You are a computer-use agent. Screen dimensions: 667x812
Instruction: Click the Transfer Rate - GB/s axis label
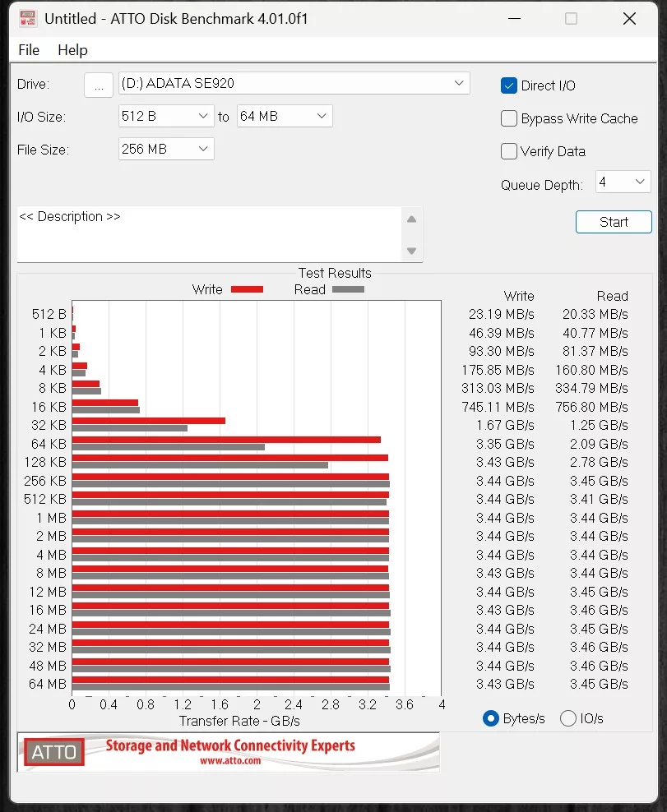[239, 721]
